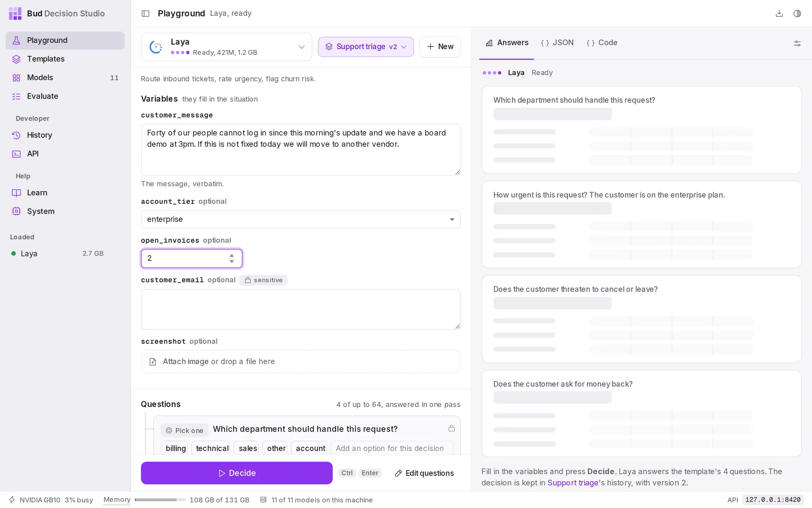Open Evaluate in the sidebar

point(65,96)
